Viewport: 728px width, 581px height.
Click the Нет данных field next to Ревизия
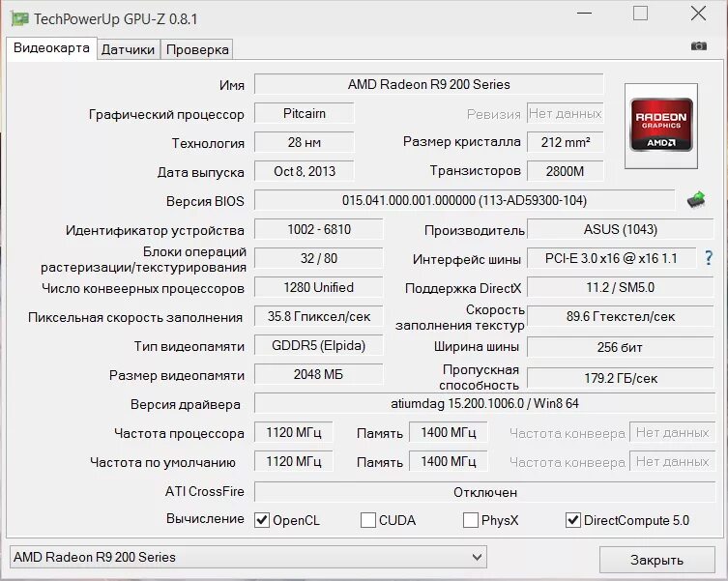[565, 113]
